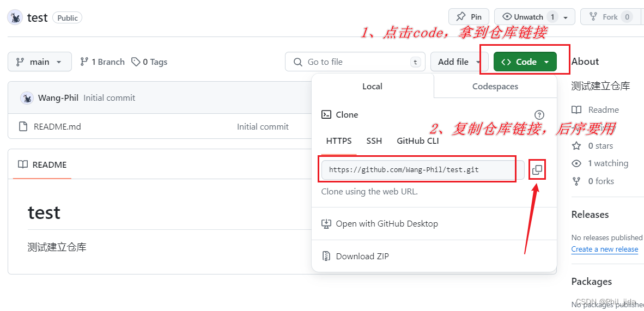Viewport: 644px width, 311px height.
Task: Focus the Go to file search box
Action: pos(355,62)
